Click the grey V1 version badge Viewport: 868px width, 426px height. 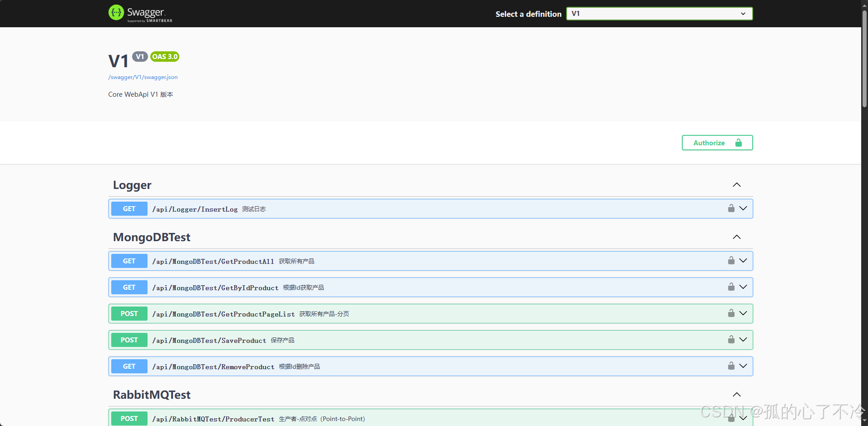(x=140, y=57)
